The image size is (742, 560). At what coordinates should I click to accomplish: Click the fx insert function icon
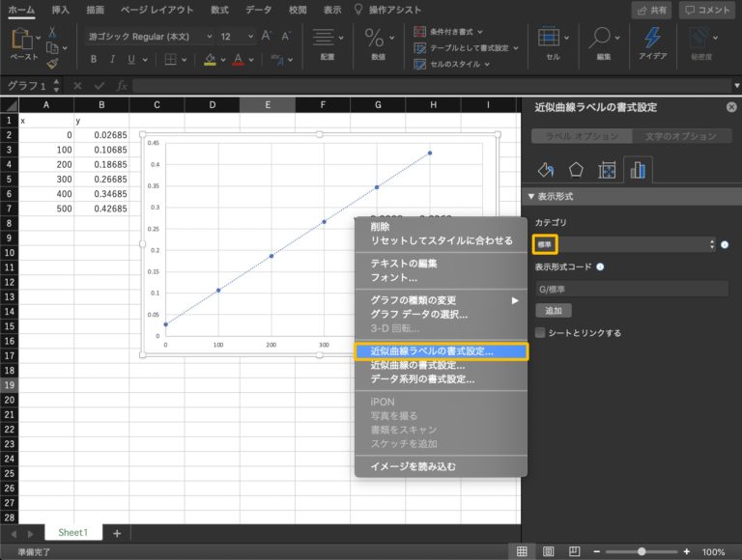pos(122,86)
